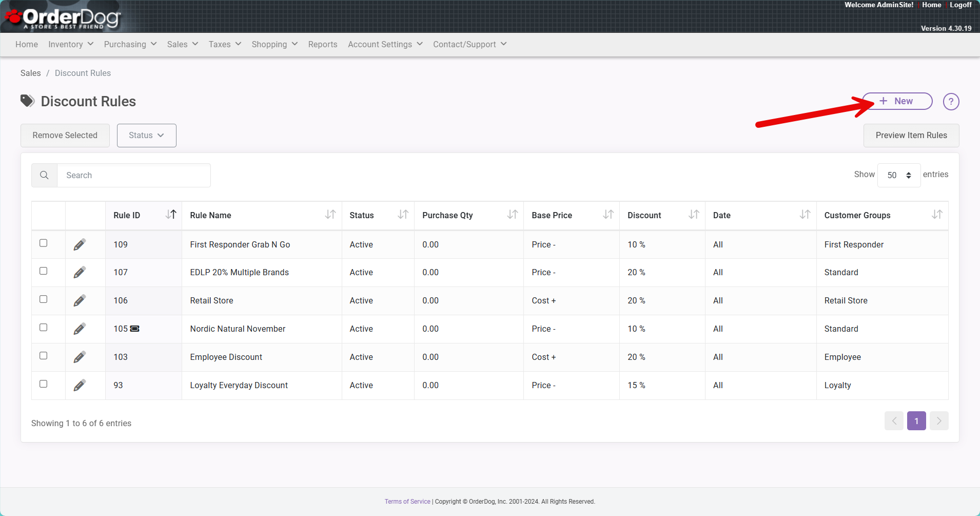Image resolution: width=980 pixels, height=516 pixels.
Task: Click page 1 pagination button
Action: tap(916, 421)
